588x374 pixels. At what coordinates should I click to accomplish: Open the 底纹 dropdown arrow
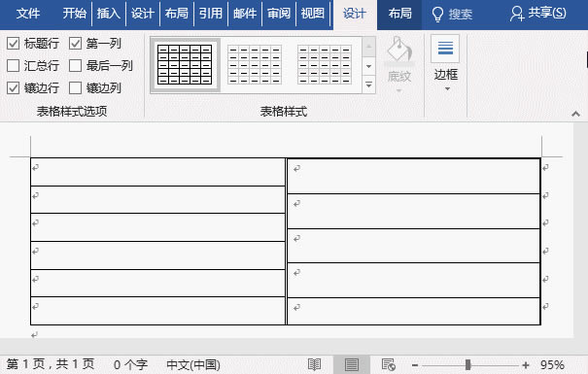(x=399, y=90)
